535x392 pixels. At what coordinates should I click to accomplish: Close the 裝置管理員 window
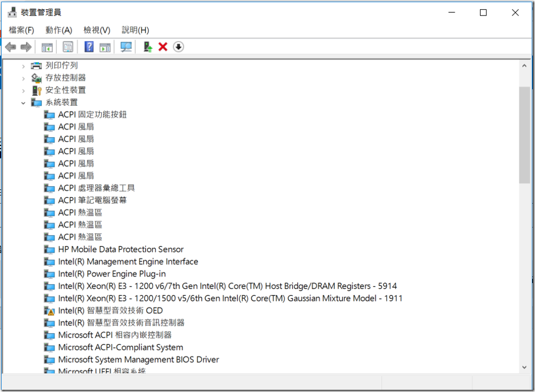tap(515, 13)
